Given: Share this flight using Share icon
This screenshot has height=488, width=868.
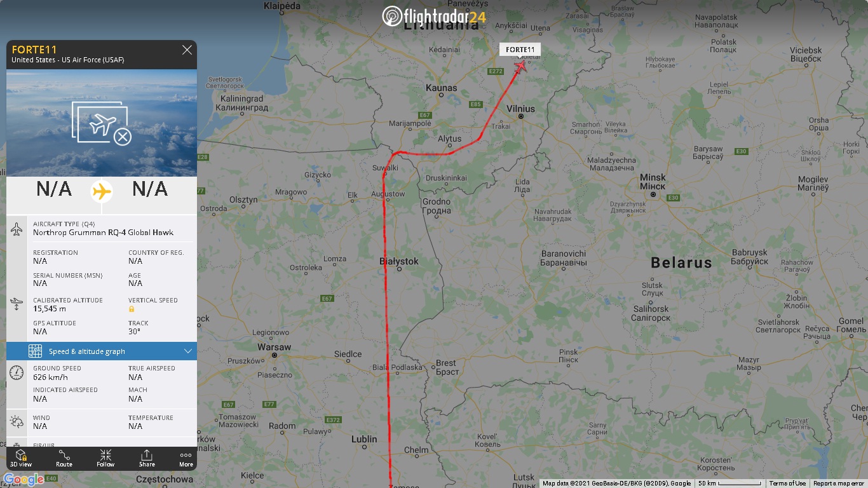Looking at the screenshot, I should point(147,458).
